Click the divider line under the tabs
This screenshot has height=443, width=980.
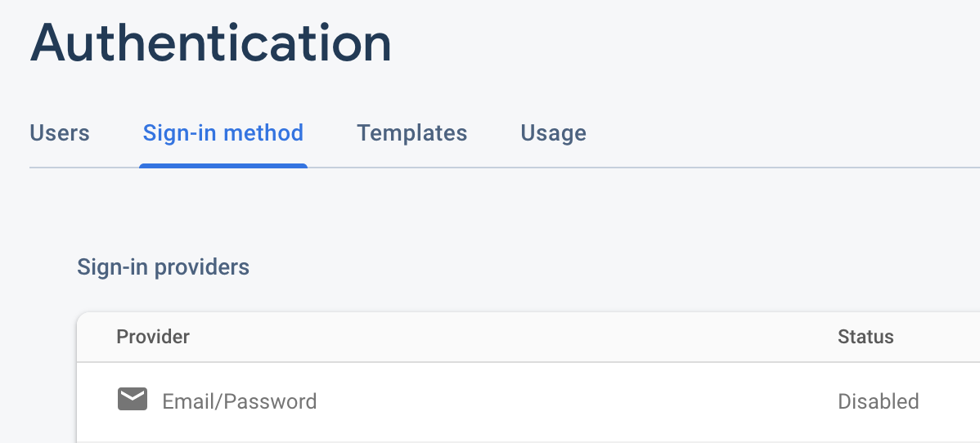tap(654, 168)
